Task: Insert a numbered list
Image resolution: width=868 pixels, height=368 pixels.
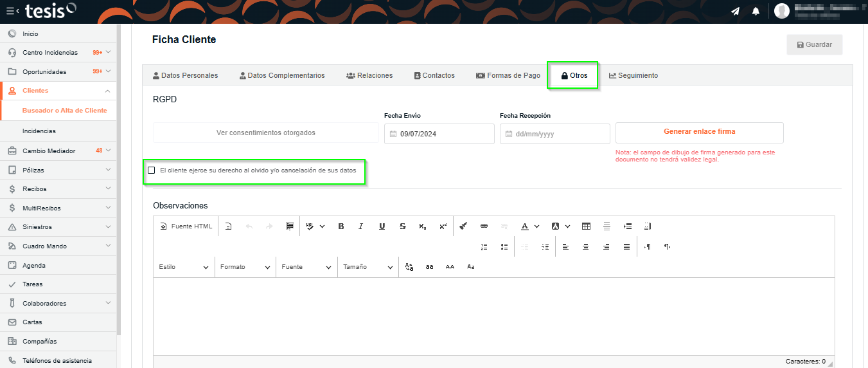Action: click(x=484, y=247)
